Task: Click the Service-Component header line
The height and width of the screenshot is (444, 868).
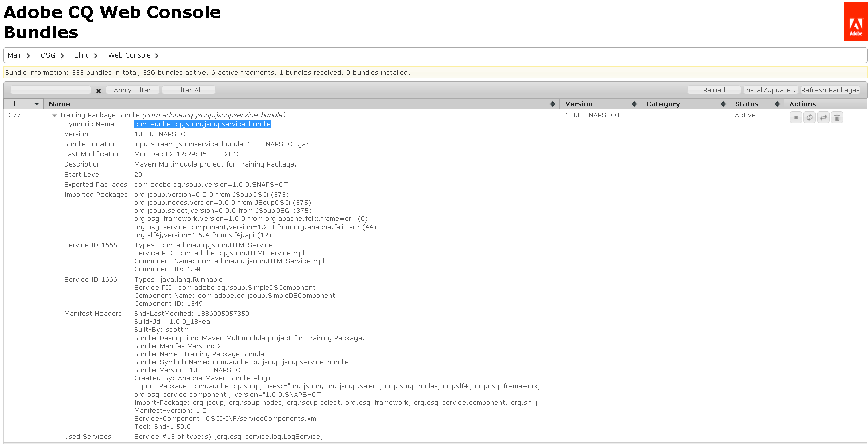Action: [x=226, y=419]
